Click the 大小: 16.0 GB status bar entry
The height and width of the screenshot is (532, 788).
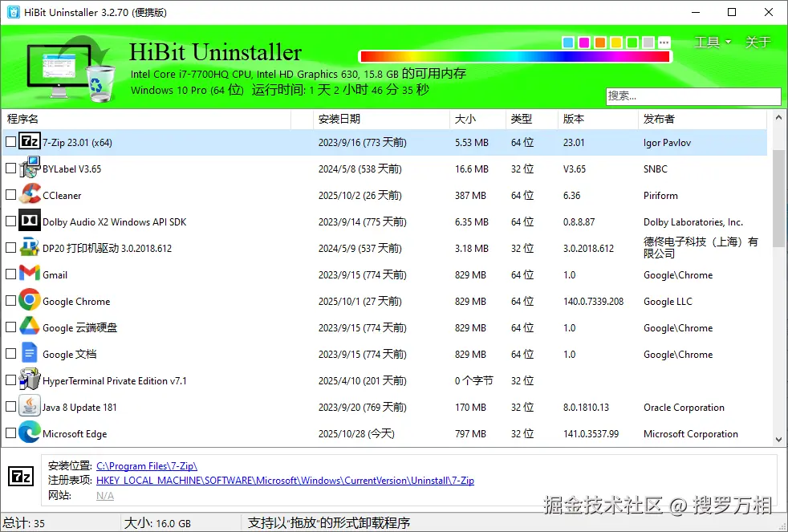point(157,523)
